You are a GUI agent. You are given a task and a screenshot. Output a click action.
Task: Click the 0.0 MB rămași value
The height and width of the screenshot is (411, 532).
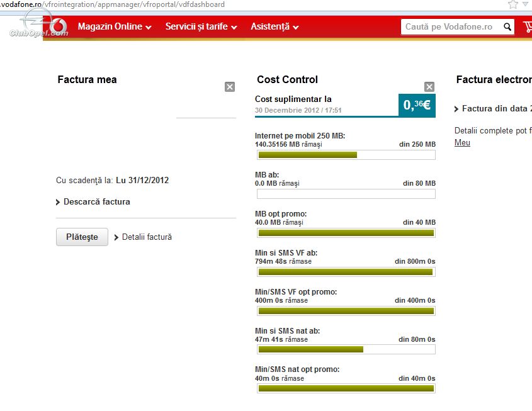click(x=277, y=183)
